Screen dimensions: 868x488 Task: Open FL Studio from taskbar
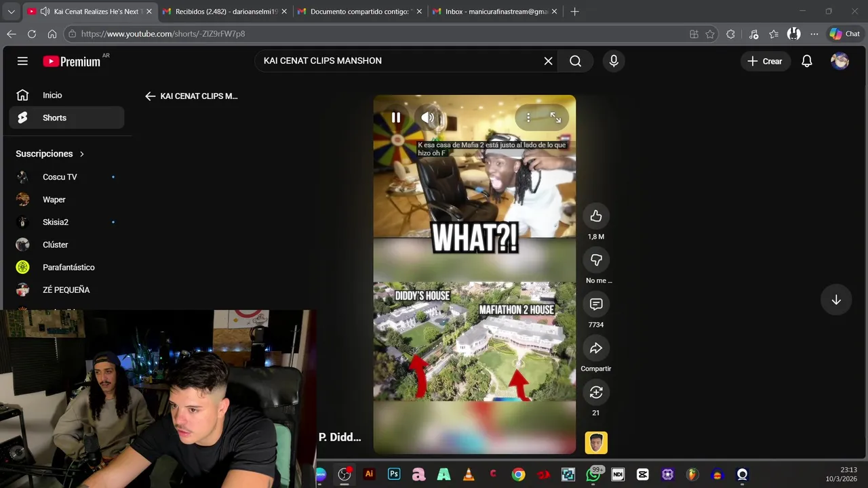point(692,474)
